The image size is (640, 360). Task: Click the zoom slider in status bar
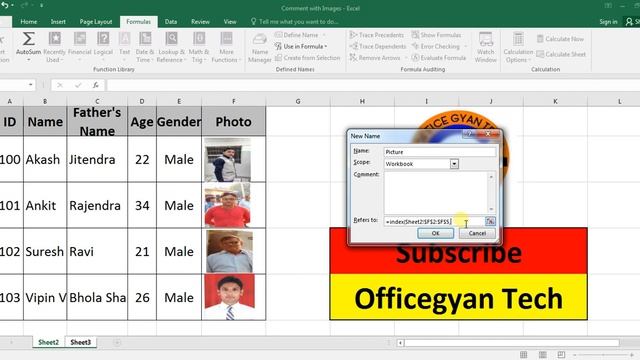click(x=603, y=355)
